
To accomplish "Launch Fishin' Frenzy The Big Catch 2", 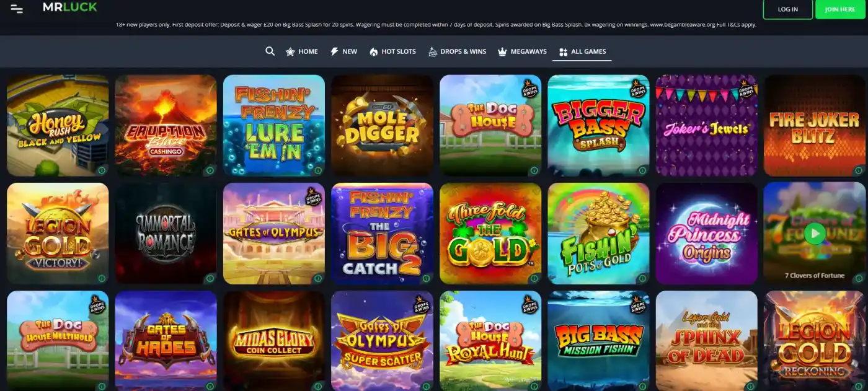I will 383,234.
